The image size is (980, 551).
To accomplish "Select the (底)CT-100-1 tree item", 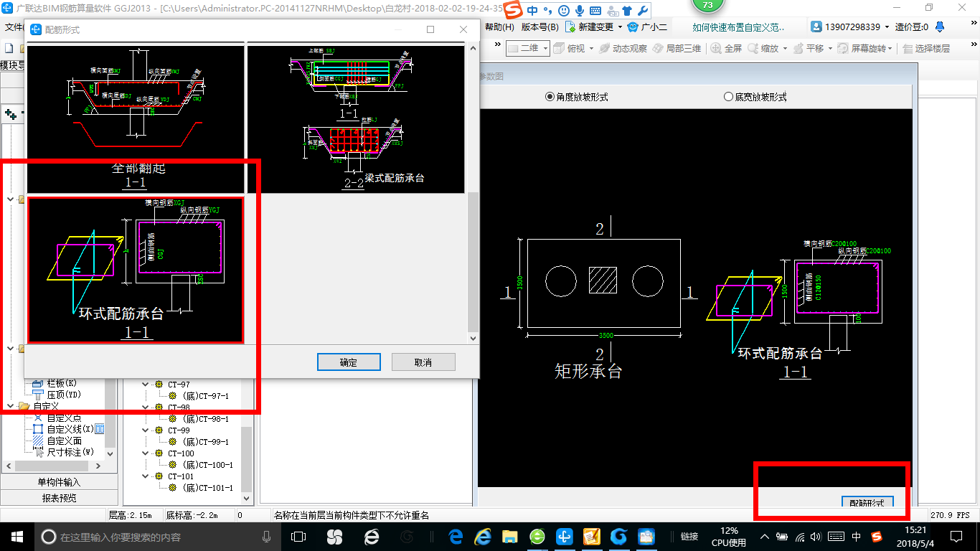I will [207, 465].
